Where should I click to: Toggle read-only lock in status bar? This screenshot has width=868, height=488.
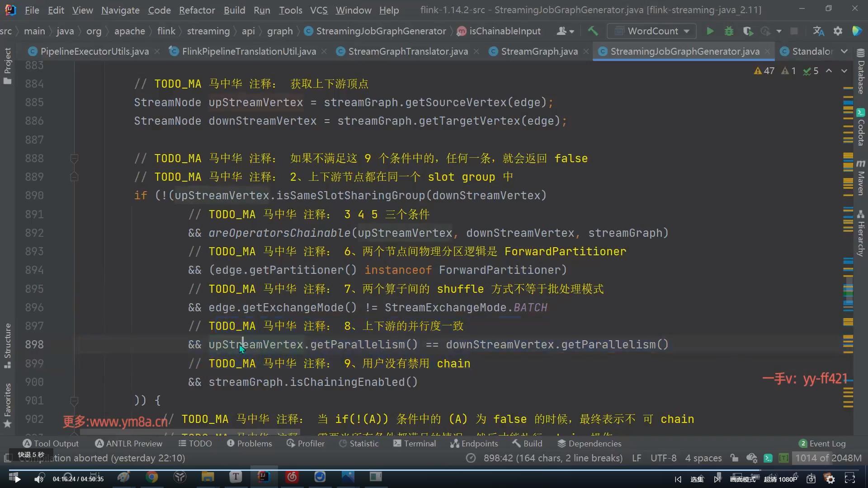point(734,458)
